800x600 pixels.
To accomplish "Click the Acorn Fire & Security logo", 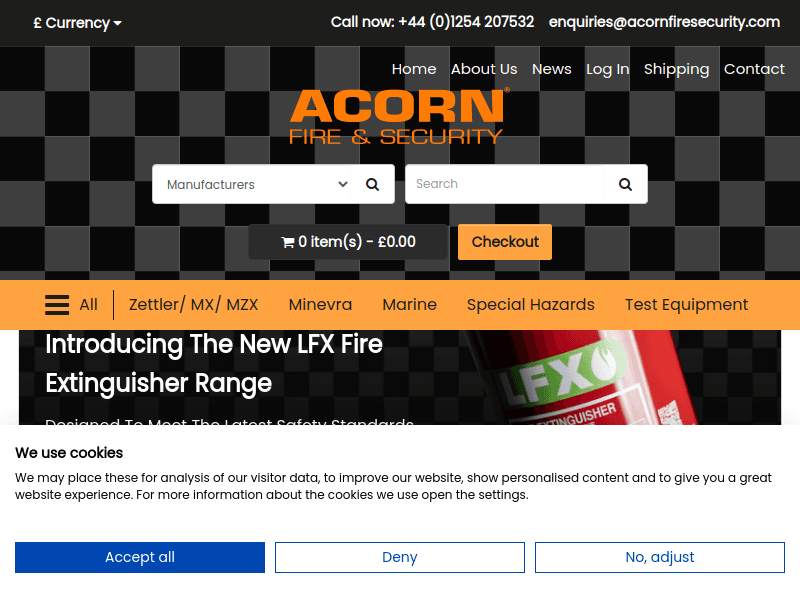I will point(398,117).
